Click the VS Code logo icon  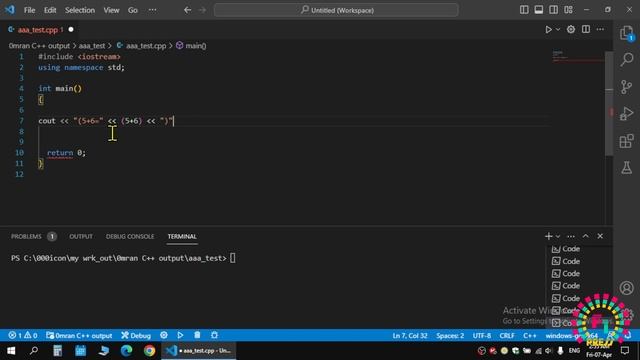click(x=9, y=10)
